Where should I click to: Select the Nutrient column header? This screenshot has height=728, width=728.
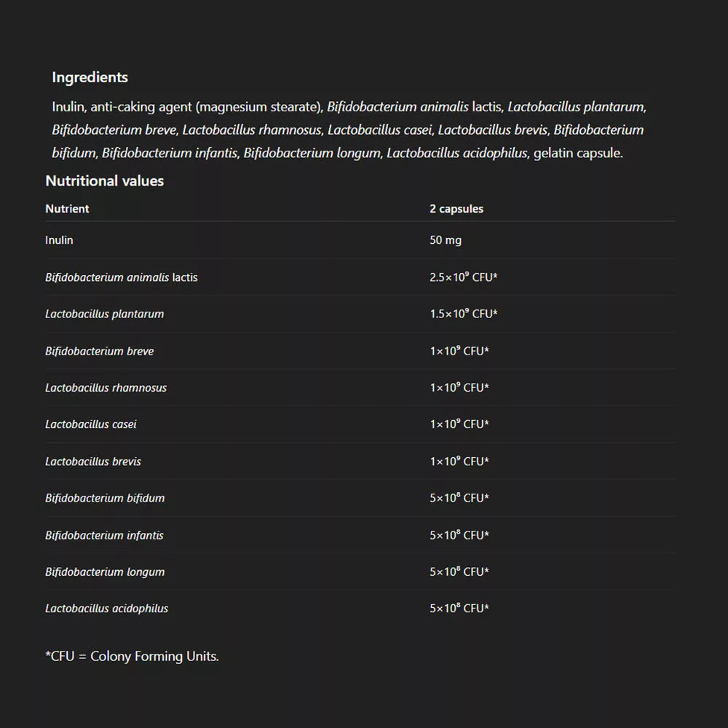(67, 209)
